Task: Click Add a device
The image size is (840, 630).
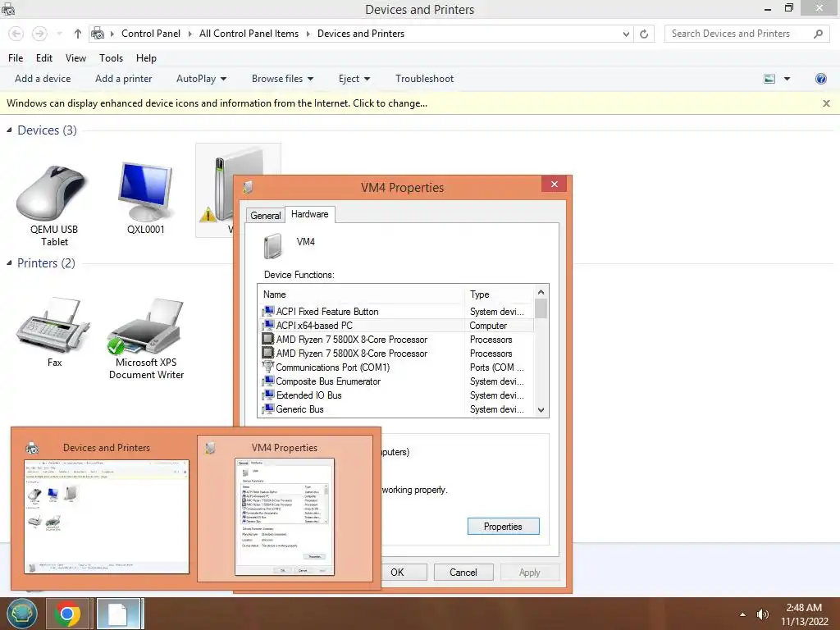Action: (43, 79)
